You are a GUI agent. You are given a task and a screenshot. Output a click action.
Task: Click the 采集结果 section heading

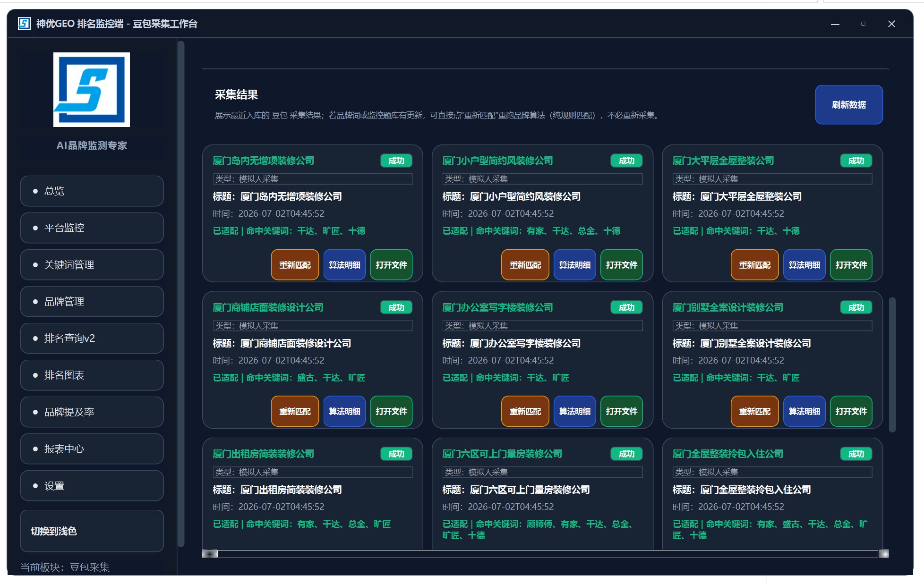(236, 94)
